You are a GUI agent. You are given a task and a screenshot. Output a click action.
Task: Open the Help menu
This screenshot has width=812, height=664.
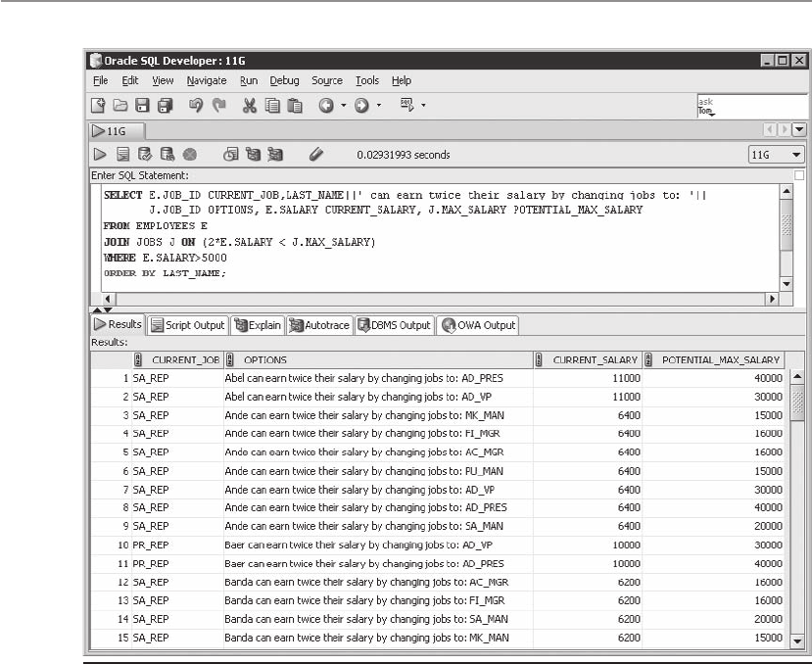[402, 81]
